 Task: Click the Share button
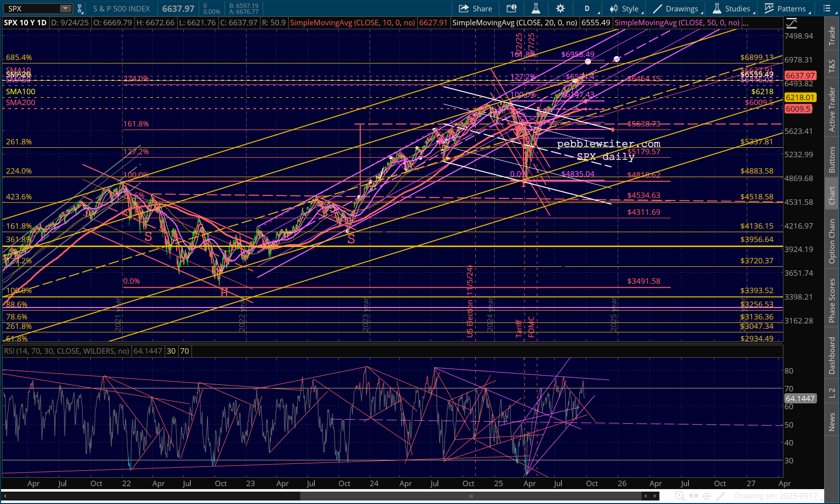(475, 8)
